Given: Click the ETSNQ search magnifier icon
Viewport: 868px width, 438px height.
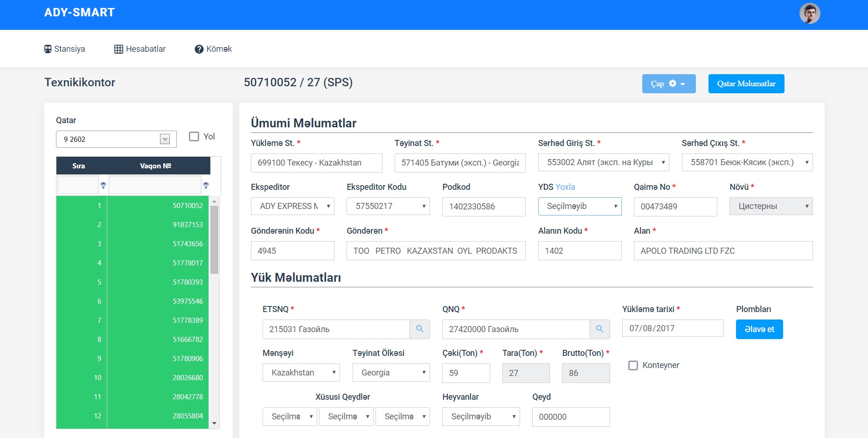Looking at the screenshot, I should (x=420, y=329).
